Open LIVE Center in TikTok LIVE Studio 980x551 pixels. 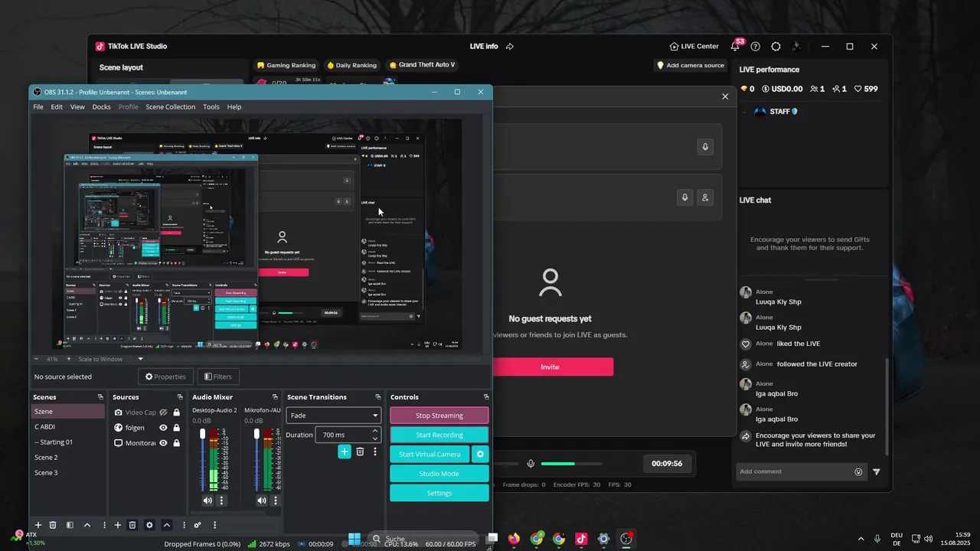(694, 46)
